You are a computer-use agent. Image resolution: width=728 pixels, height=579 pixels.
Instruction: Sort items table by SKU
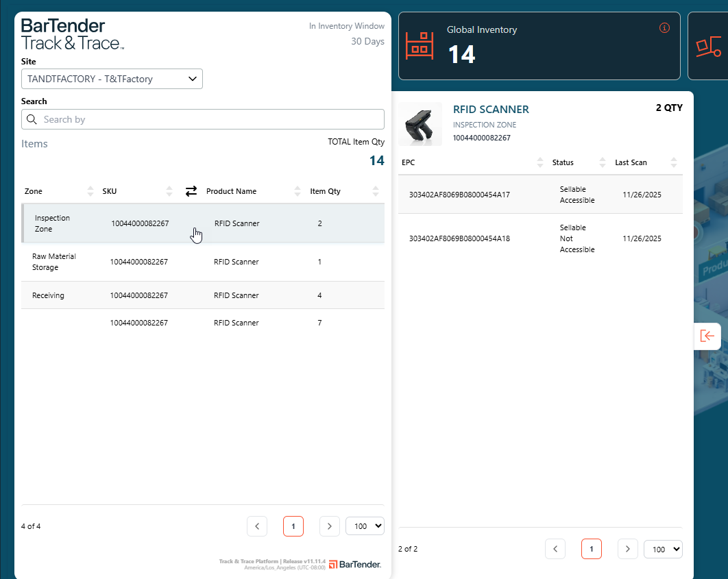pyautogui.click(x=169, y=191)
